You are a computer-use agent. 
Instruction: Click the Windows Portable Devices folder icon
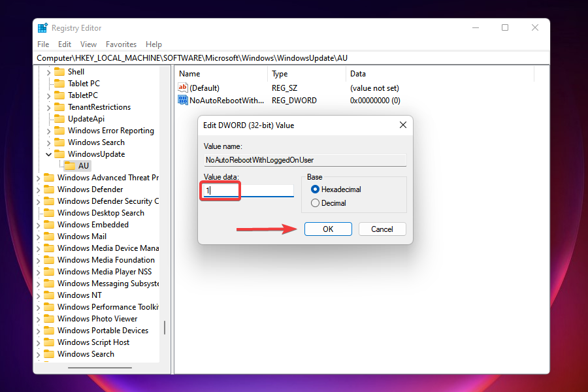tap(49, 330)
